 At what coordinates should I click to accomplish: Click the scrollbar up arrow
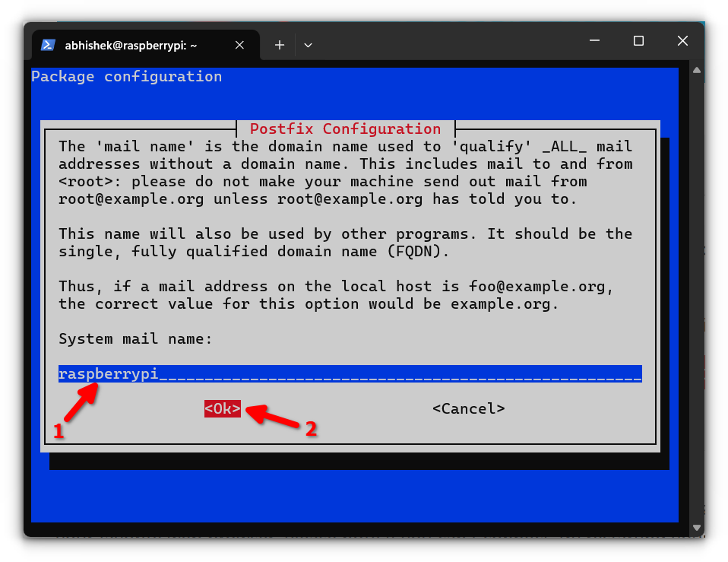pyautogui.click(x=696, y=71)
